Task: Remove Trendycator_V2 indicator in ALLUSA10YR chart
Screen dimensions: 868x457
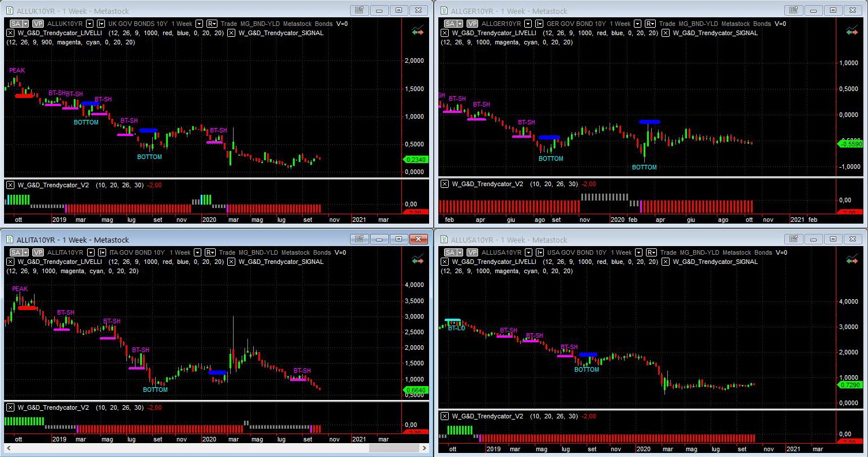Action: point(444,416)
